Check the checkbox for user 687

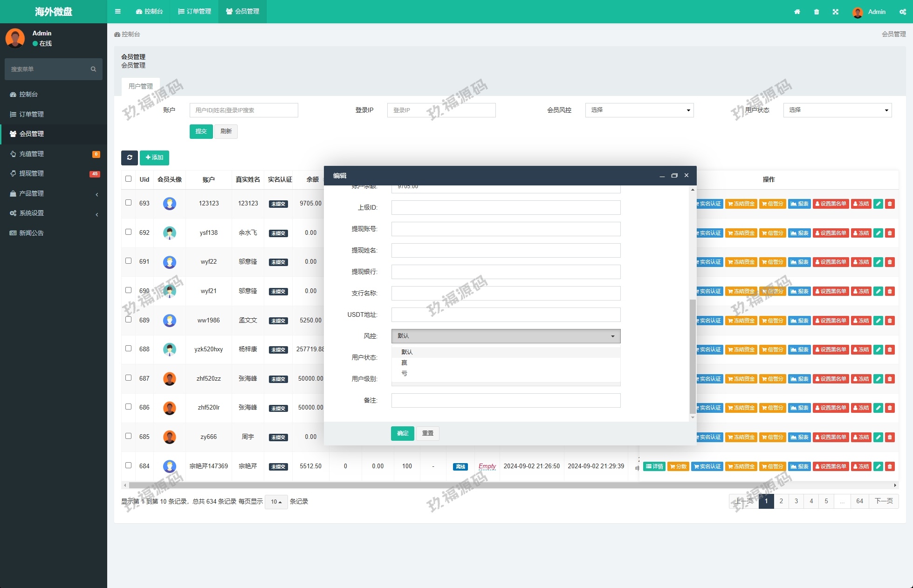[x=129, y=378]
